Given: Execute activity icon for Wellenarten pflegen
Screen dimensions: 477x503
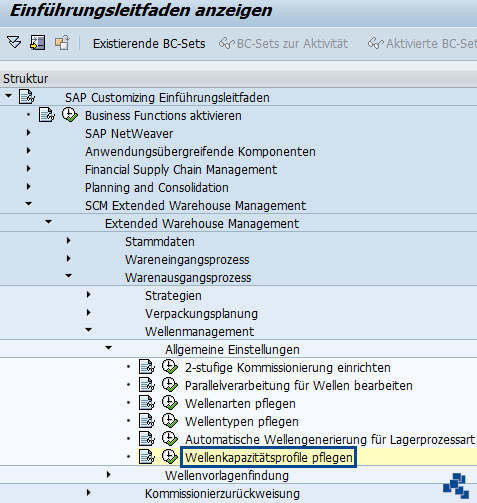Looking at the screenshot, I should pos(170,403).
